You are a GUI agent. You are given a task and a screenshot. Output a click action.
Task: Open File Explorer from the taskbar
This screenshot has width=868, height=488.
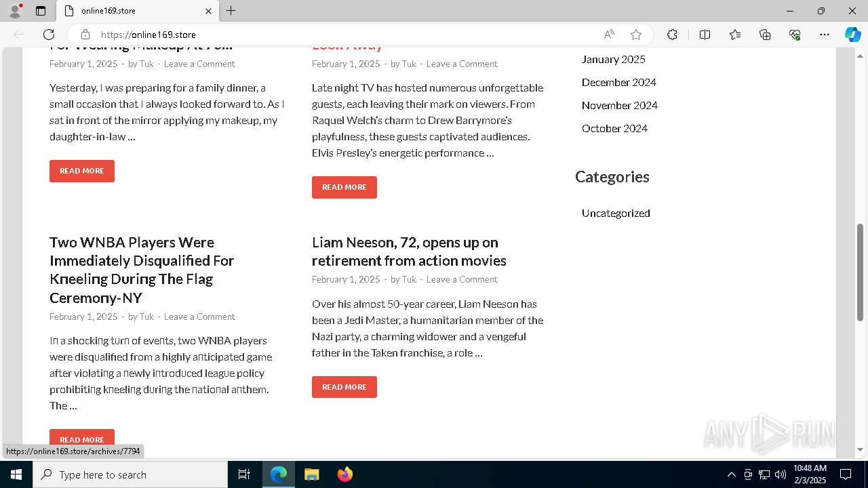311,474
